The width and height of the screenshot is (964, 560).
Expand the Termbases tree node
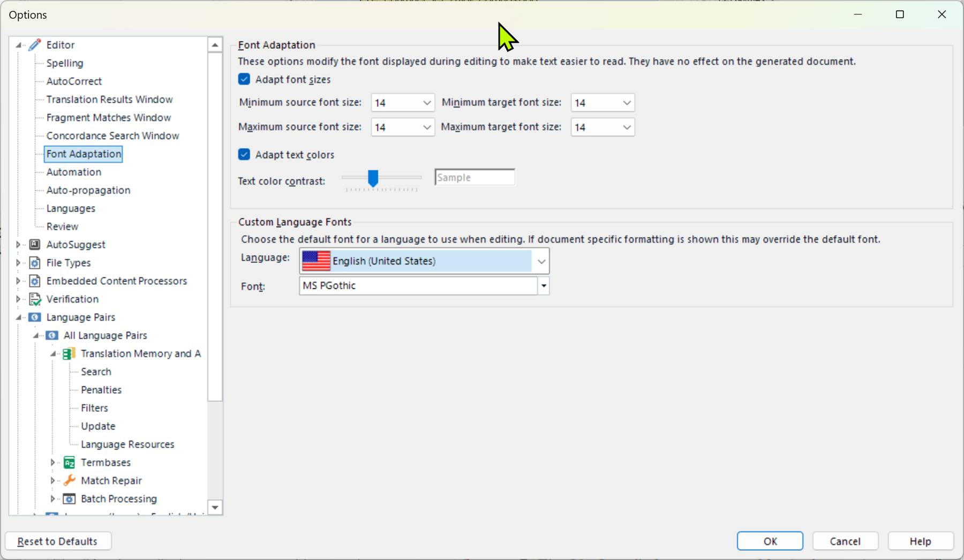point(53,463)
